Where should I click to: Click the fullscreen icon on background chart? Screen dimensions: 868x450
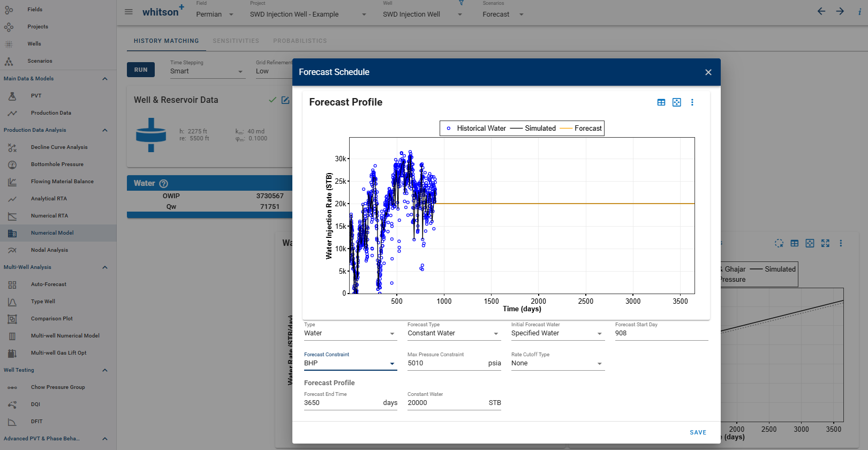click(825, 243)
